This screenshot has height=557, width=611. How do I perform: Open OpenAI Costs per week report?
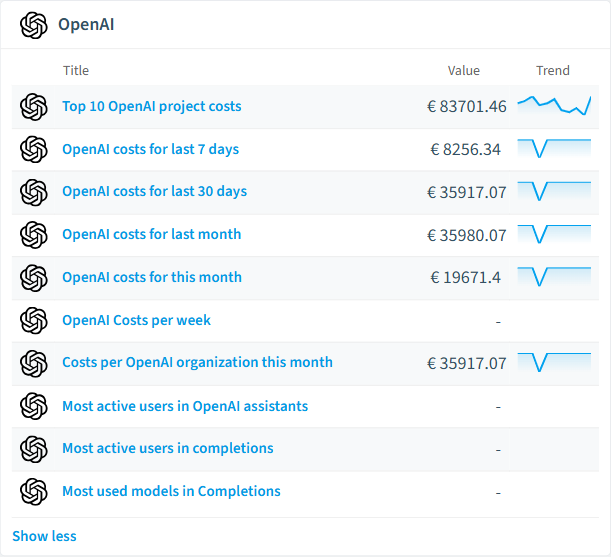click(x=136, y=320)
